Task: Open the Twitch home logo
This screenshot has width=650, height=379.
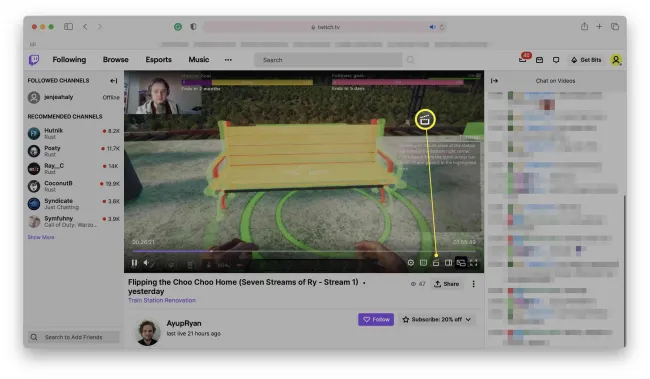Action: (34, 60)
